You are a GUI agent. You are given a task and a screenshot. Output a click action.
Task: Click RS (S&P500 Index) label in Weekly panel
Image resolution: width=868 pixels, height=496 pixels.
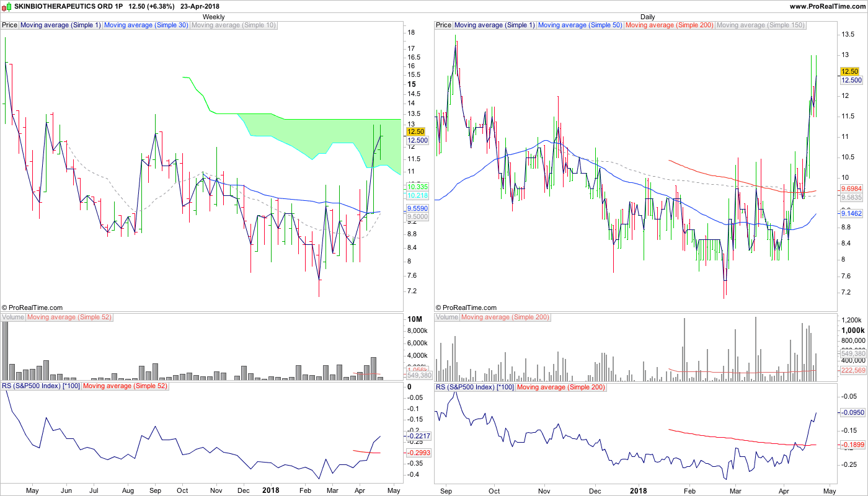pyautogui.click(x=41, y=387)
